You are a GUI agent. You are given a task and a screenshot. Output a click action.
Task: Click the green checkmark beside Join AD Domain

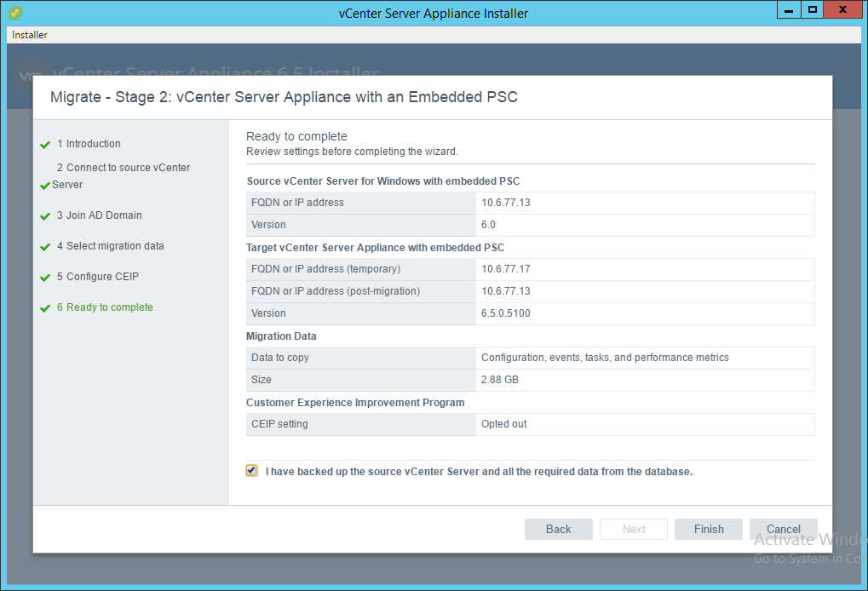coord(45,216)
